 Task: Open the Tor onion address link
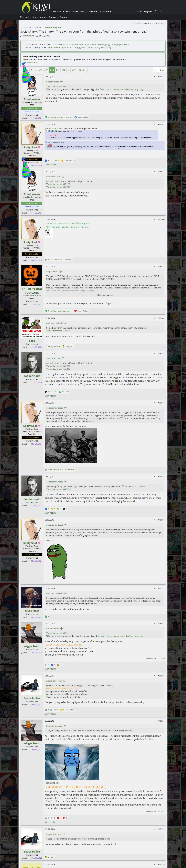(x=90, y=44)
